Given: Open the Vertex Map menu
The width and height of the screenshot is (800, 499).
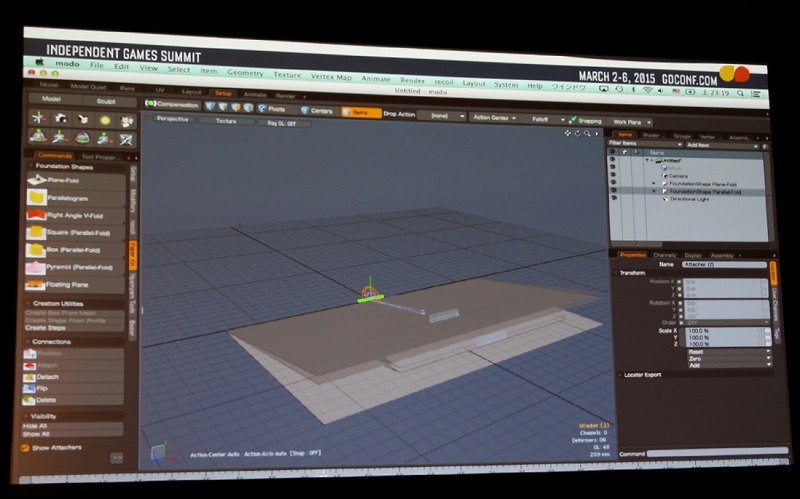Looking at the screenshot, I should 331,77.
